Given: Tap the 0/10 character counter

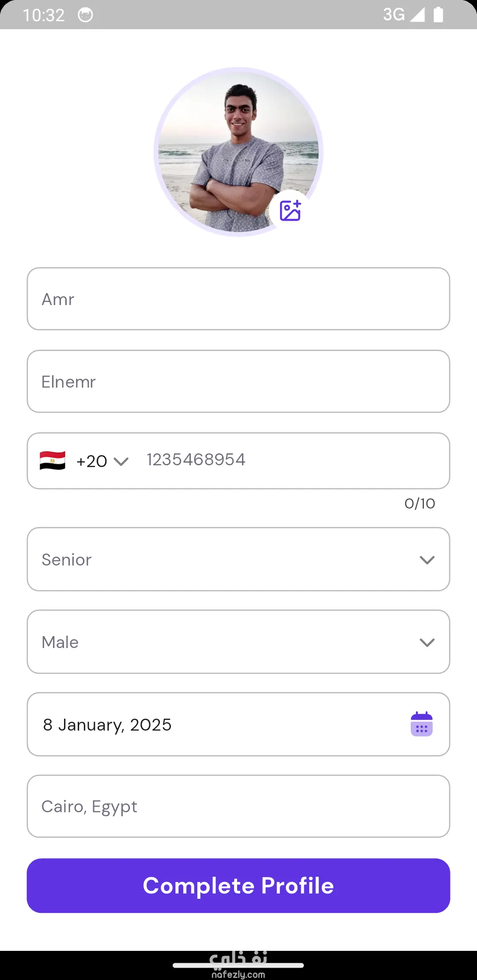Looking at the screenshot, I should [420, 503].
